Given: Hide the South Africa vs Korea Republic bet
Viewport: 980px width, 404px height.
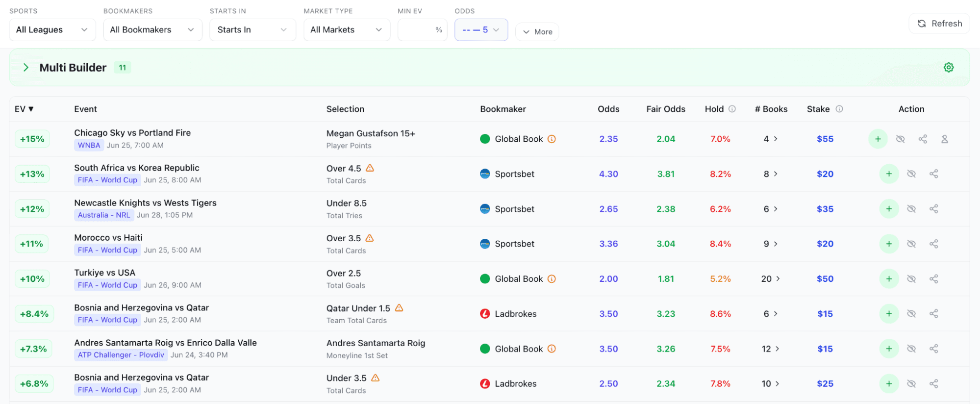Looking at the screenshot, I should tap(911, 174).
